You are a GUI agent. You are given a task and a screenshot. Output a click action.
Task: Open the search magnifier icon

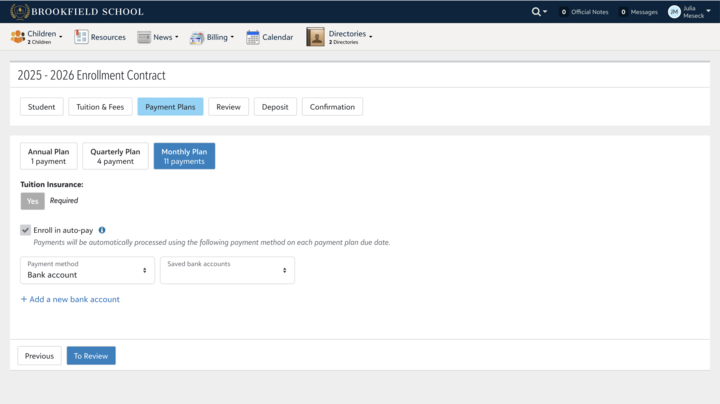click(x=536, y=12)
